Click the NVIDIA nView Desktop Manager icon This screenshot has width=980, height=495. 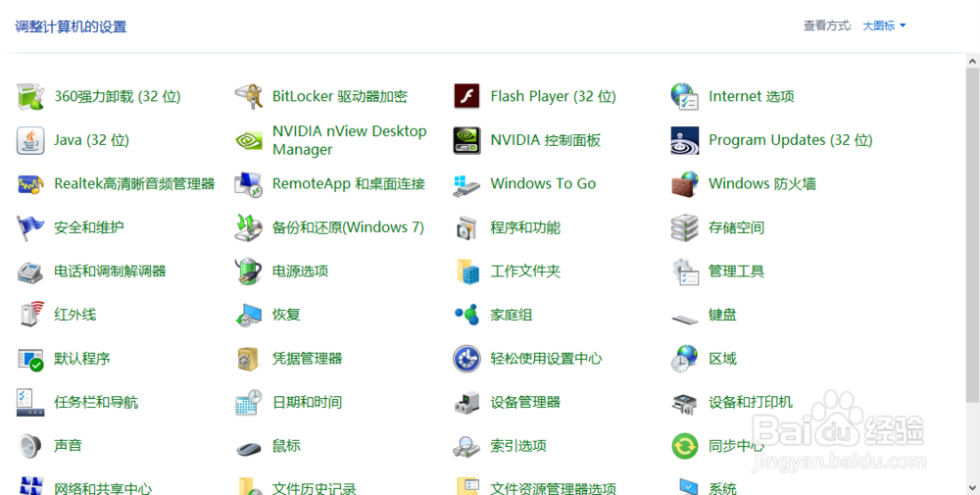point(248,140)
